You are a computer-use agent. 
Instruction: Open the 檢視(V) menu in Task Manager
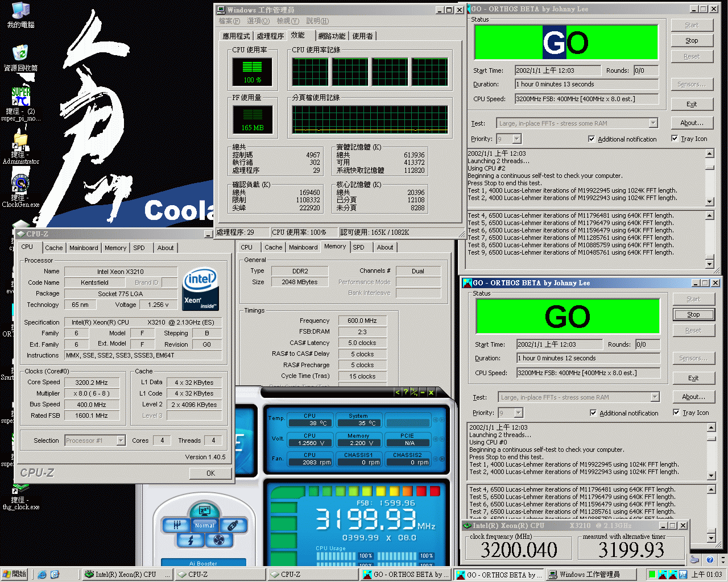(x=288, y=21)
